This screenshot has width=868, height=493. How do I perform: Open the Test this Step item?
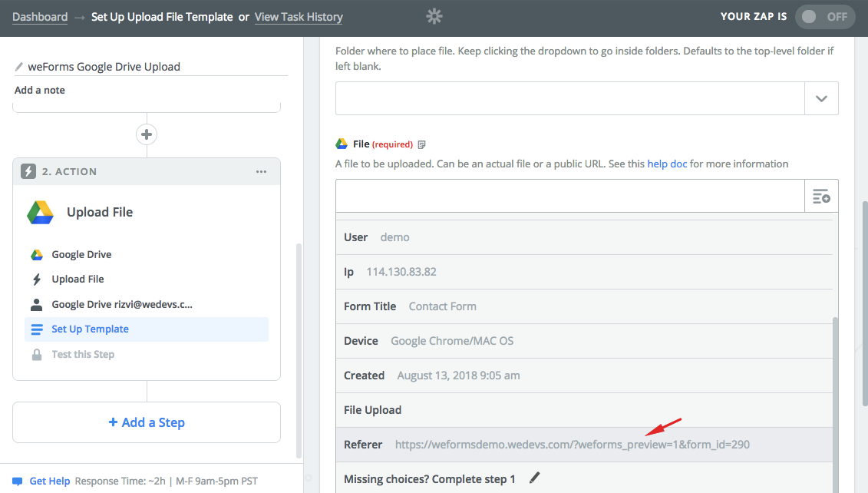[83, 355]
